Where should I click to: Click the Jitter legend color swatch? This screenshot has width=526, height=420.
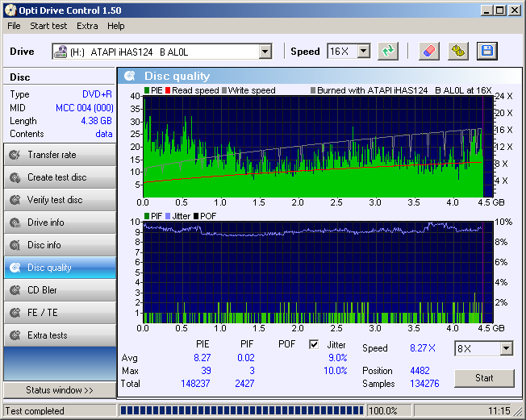(x=168, y=216)
